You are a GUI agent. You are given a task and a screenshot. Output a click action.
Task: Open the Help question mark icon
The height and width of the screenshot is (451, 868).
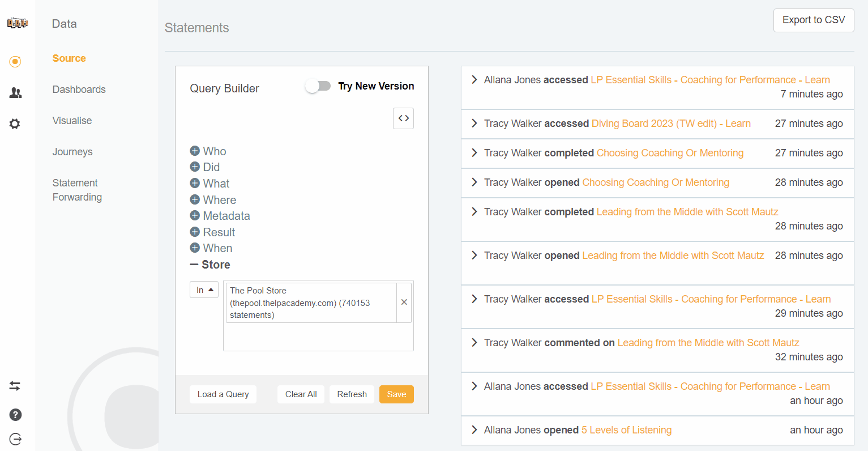click(x=15, y=415)
